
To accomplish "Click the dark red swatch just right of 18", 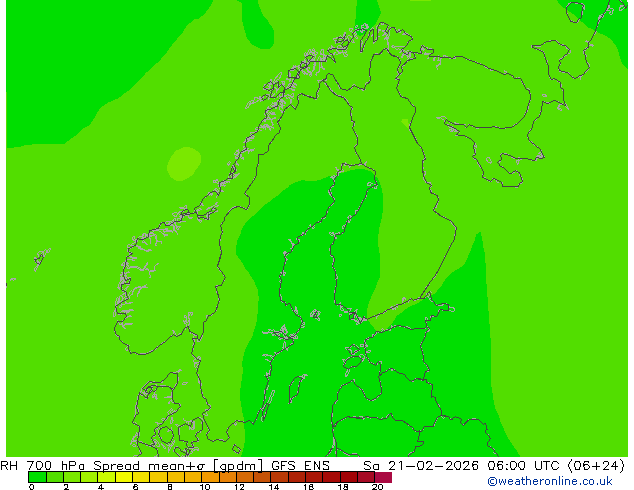I will pyautogui.click(x=349, y=477).
